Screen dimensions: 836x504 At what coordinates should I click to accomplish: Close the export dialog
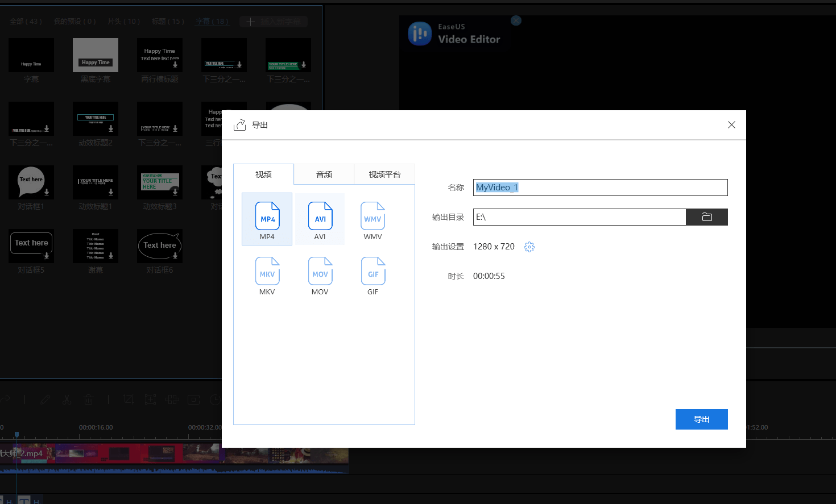pos(731,125)
